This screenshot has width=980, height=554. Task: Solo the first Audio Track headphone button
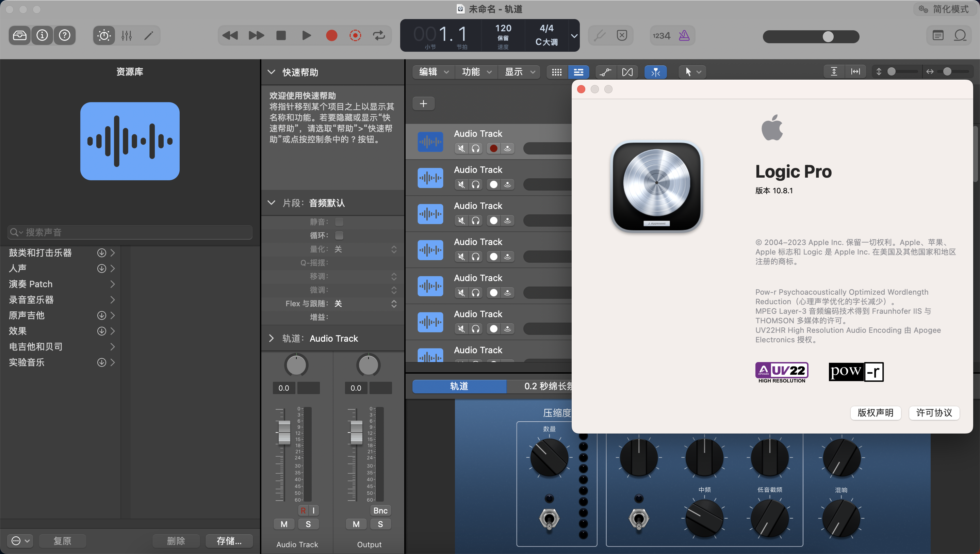tap(476, 148)
